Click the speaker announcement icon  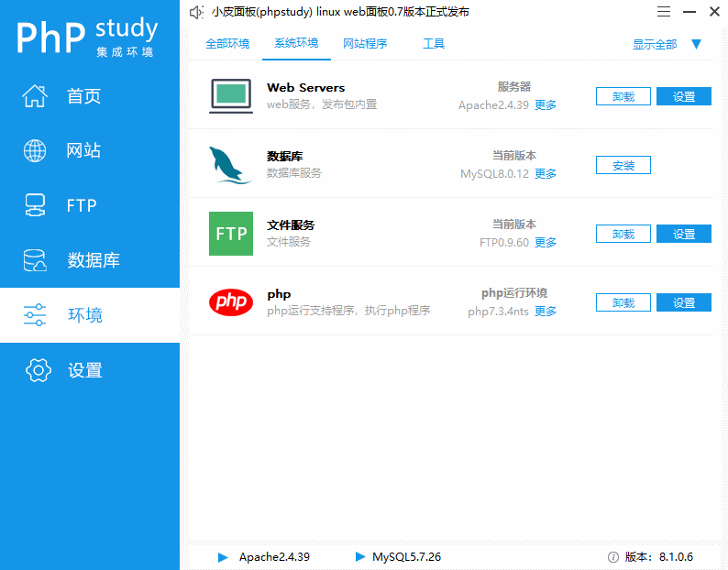pyautogui.click(x=196, y=12)
